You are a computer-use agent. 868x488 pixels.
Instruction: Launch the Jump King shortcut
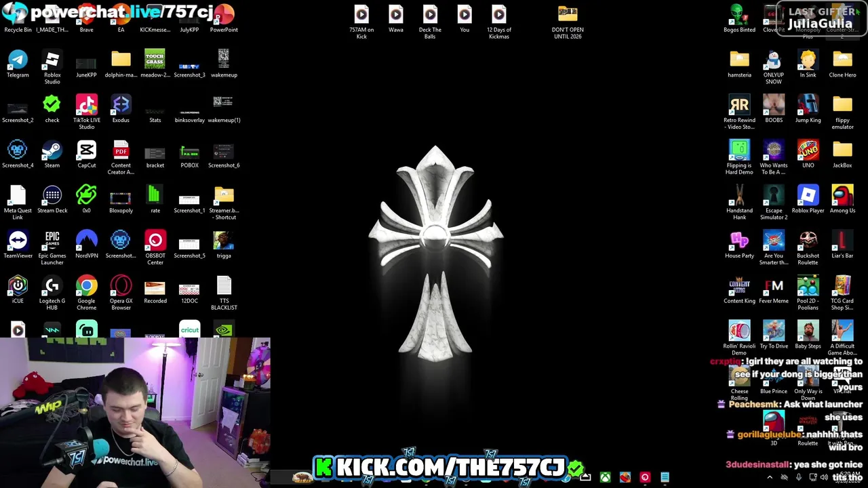[x=808, y=108]
